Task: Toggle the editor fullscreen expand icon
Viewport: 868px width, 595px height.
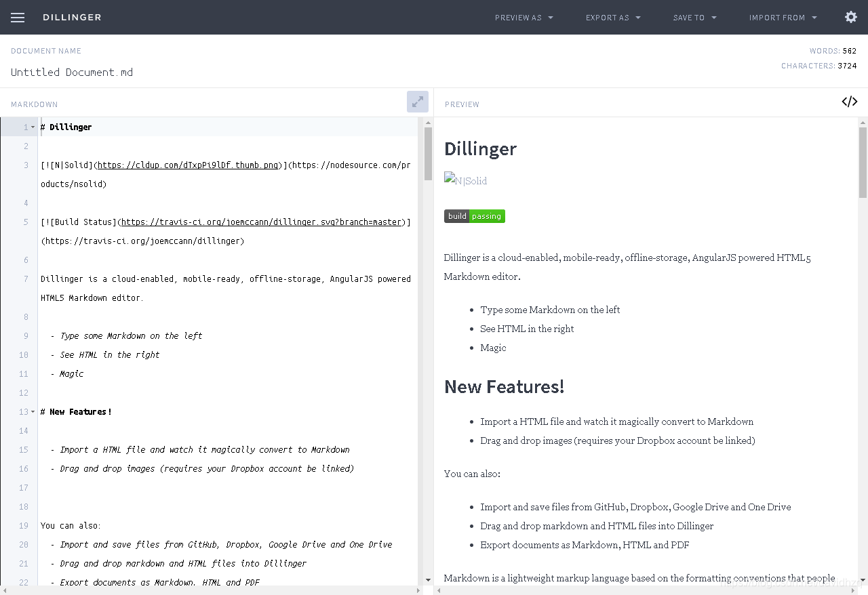Action: 418,102
